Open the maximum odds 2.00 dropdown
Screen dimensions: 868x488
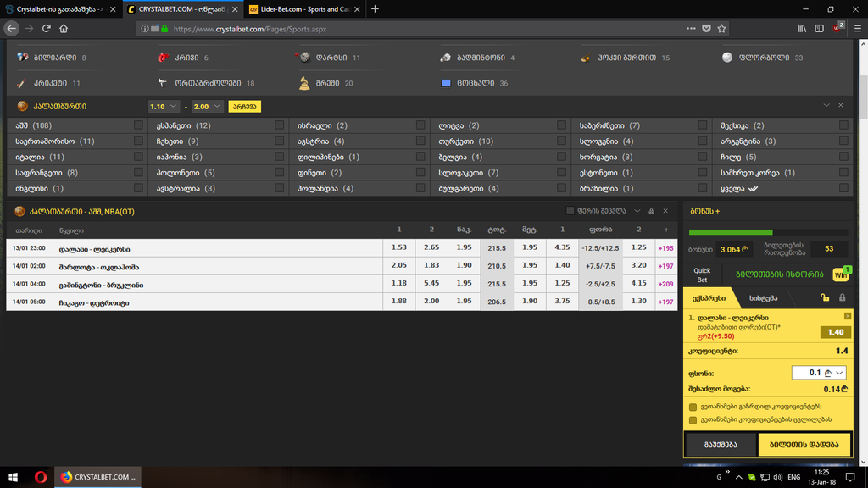coord(208,106)
